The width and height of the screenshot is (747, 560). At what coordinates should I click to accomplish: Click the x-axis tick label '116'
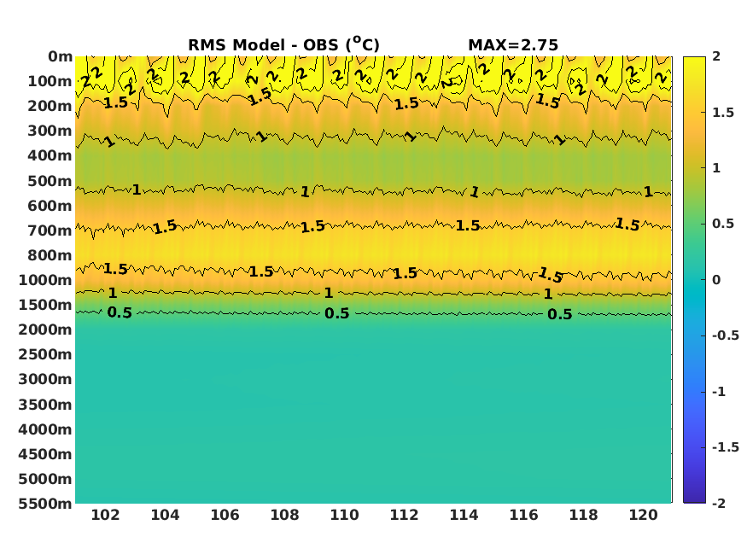click(x=523, y=516)
